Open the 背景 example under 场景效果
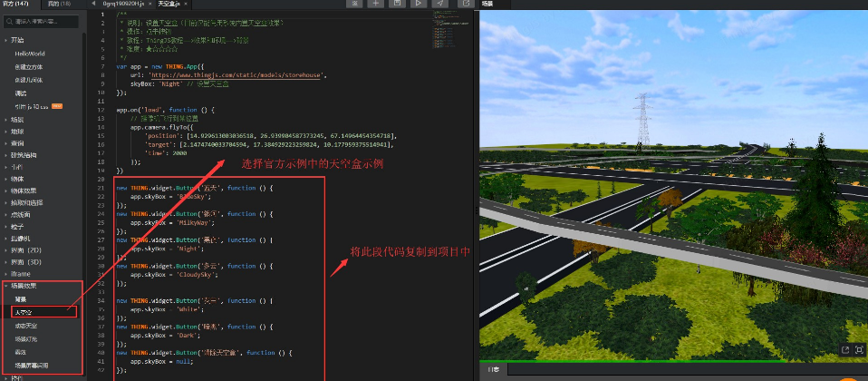 pos(21,299)
